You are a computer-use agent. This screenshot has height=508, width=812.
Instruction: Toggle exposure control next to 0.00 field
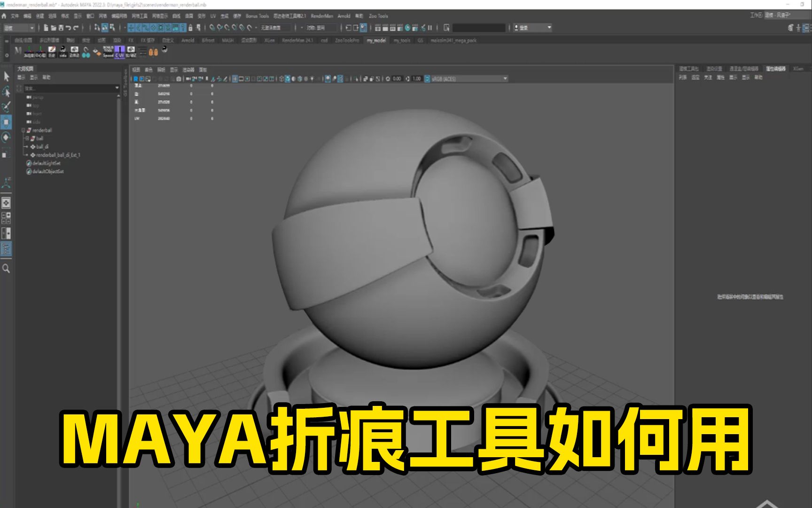387,79
